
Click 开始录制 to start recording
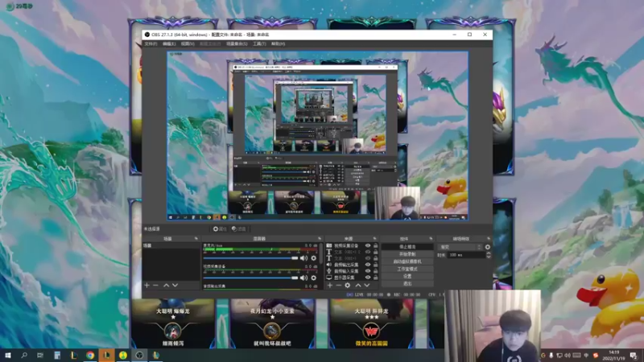(x=407, y=254)
